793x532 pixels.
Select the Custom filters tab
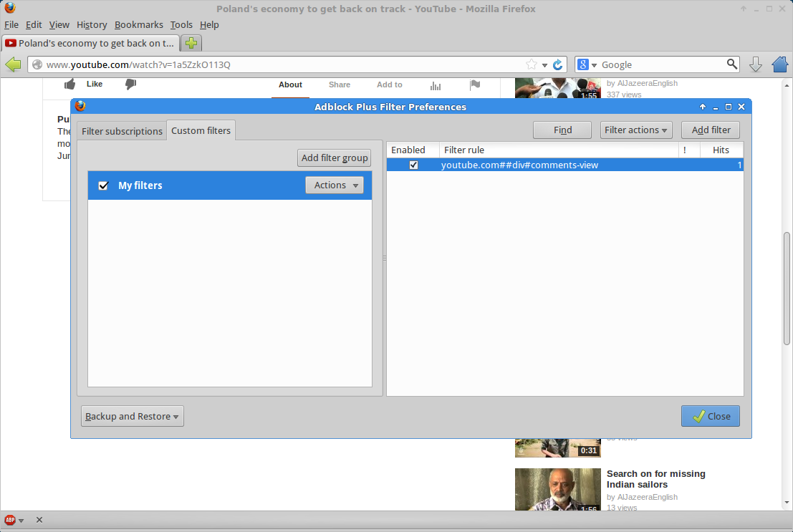click(x=201, y=130)
